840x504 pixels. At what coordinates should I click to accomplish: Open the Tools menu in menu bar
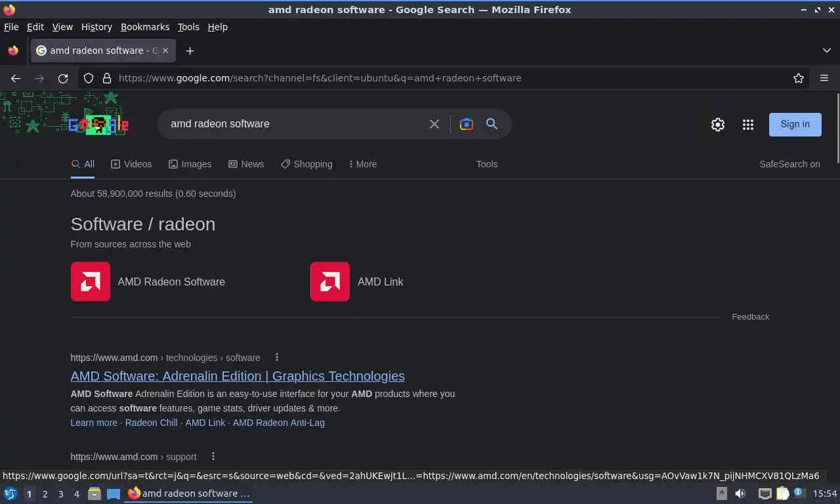coord(188,27)
